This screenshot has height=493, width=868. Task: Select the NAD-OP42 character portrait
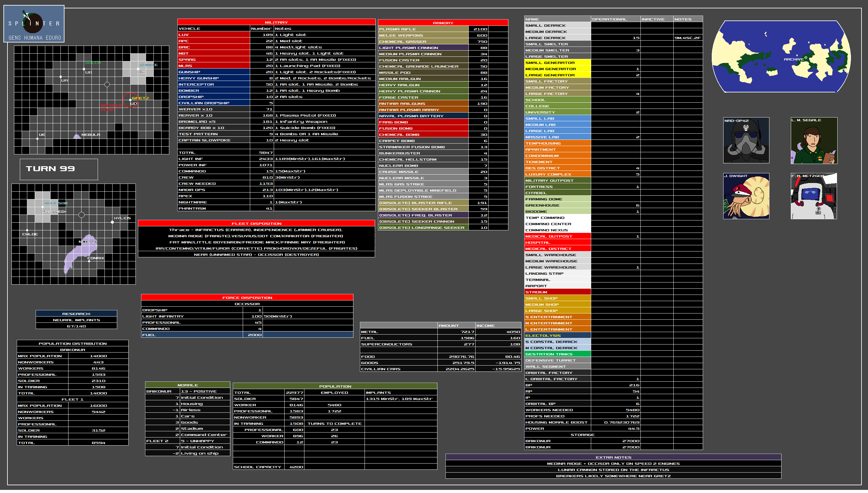pos(746,141)
